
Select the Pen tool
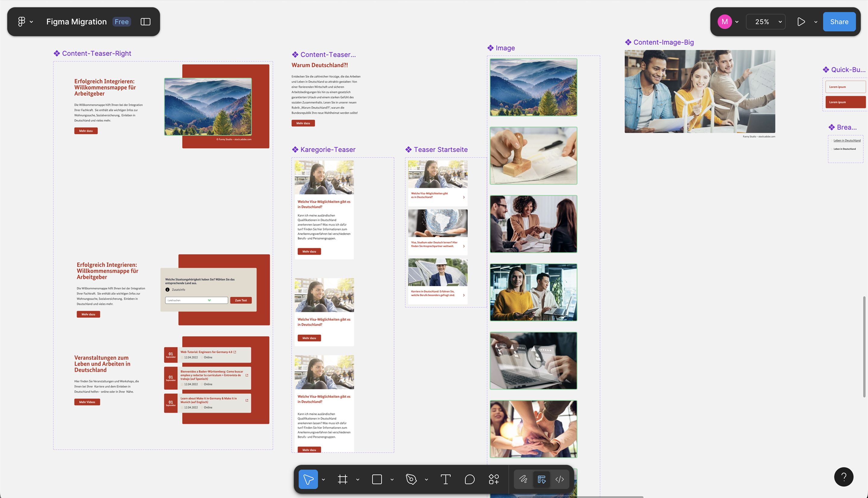411,479
